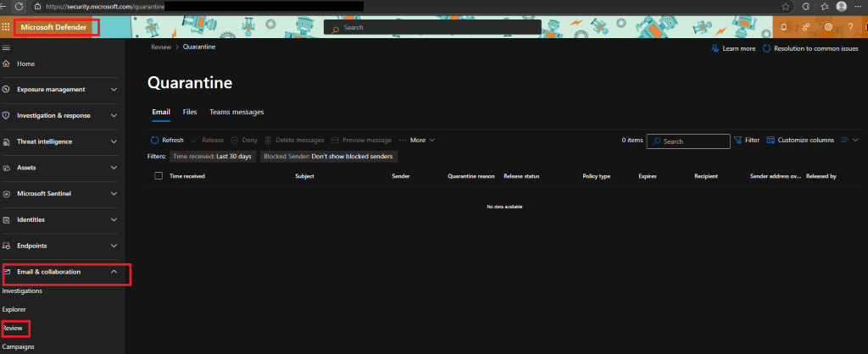Open Customize columns
Screen dimensions: 868x354
800,141
